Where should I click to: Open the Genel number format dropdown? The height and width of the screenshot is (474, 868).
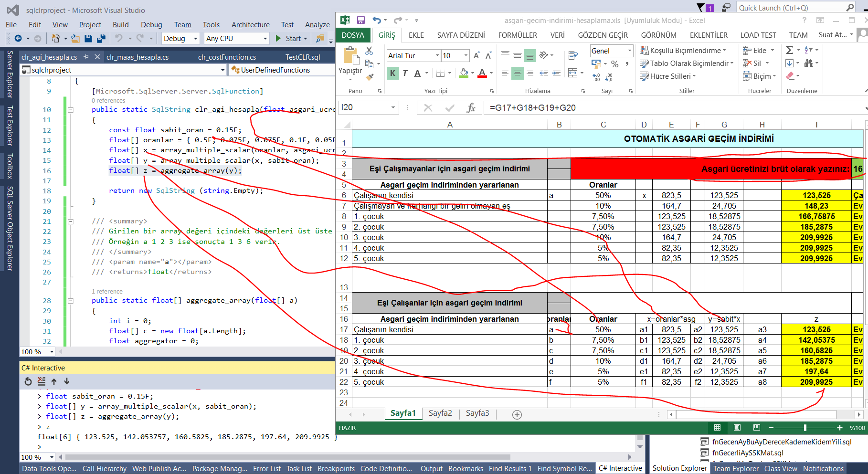coord(629,51)
